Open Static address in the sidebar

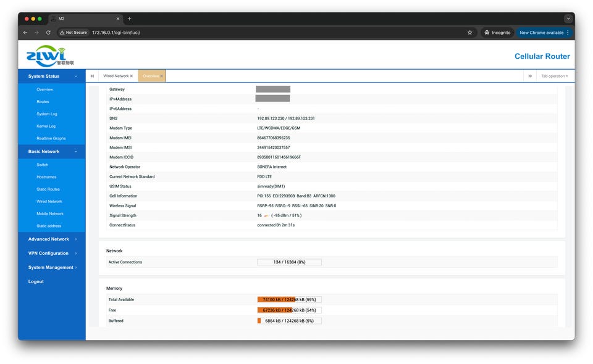coord(49,226)
